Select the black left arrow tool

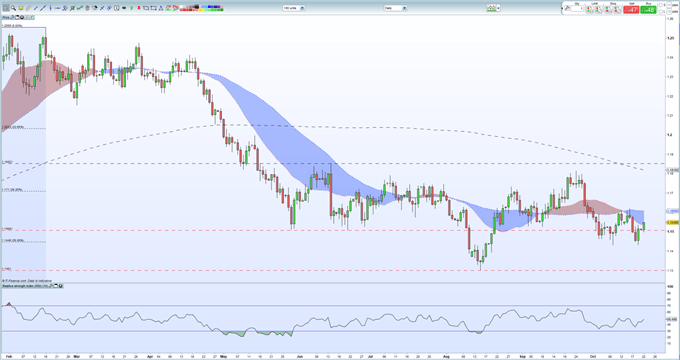click(124, 8)
